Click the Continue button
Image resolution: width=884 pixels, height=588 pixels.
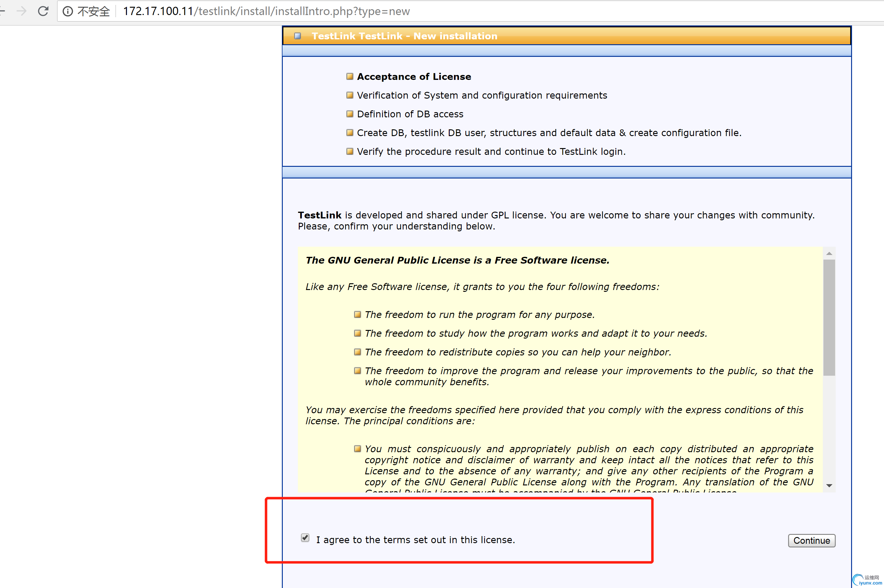811,540
